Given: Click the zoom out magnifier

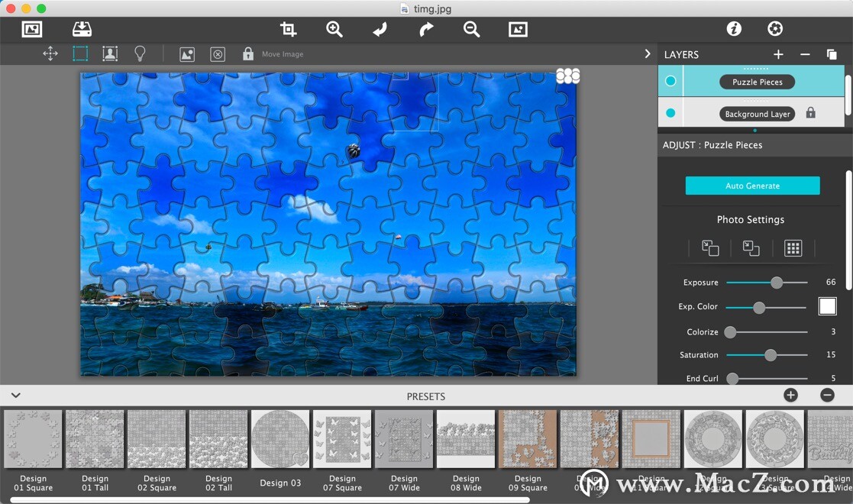Looking at the screenshot, I should (471, 29).
